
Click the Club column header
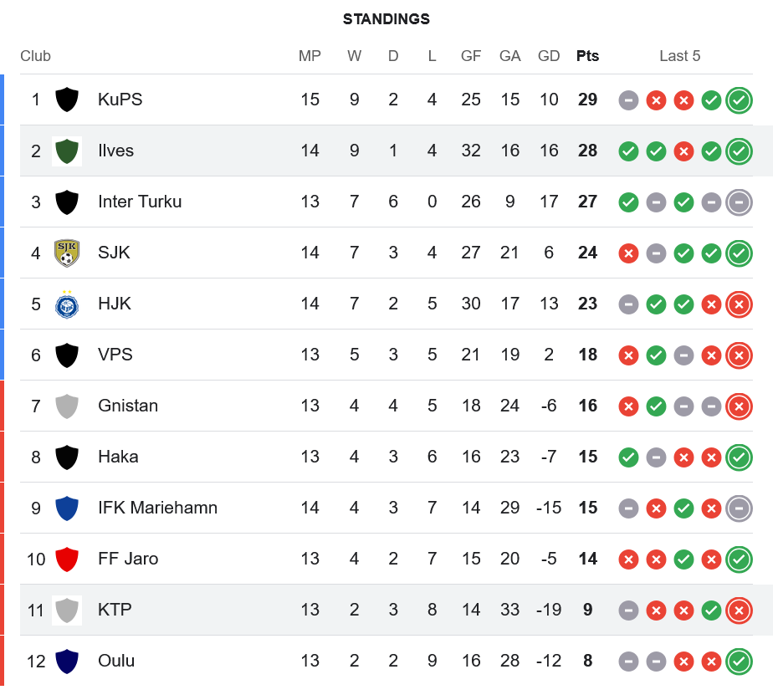[x=35, y=56]
